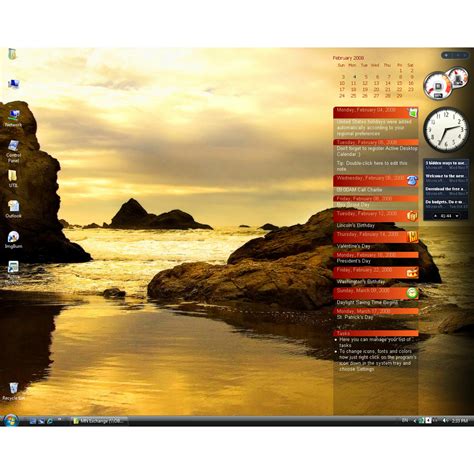The width and height of the screenshot is (474, 474).
Task: Click the icon on the Valentine's Day entry header
Action: pyautogui.click(x=413, y=237)
